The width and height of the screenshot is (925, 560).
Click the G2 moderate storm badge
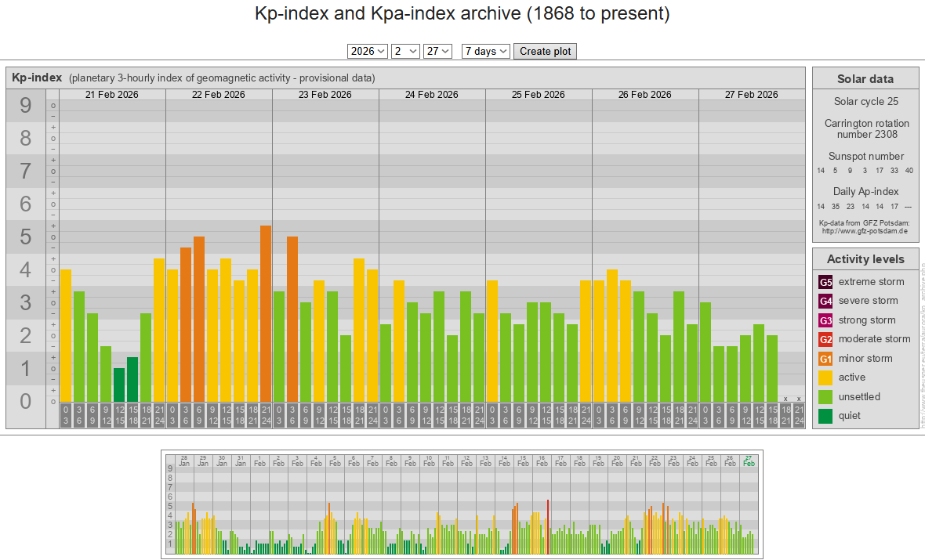[825, 339]
